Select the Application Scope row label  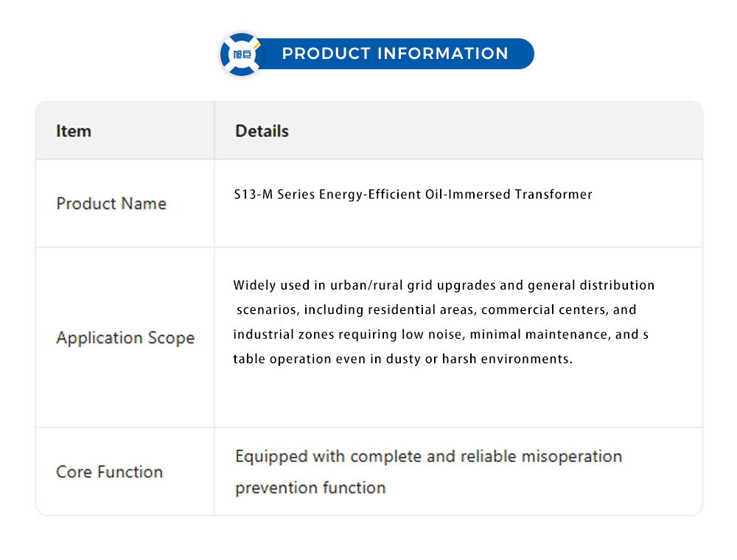click(125, 338)
